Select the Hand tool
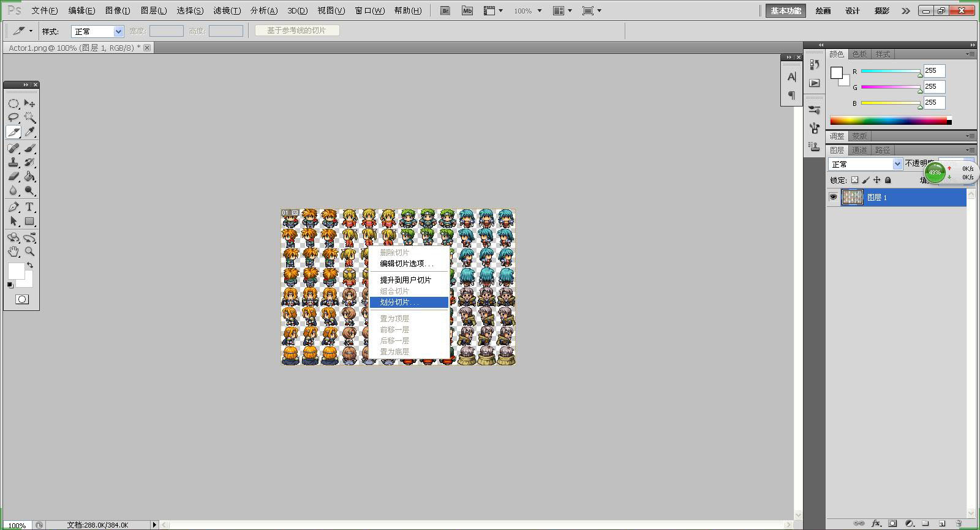 (13, 252)
